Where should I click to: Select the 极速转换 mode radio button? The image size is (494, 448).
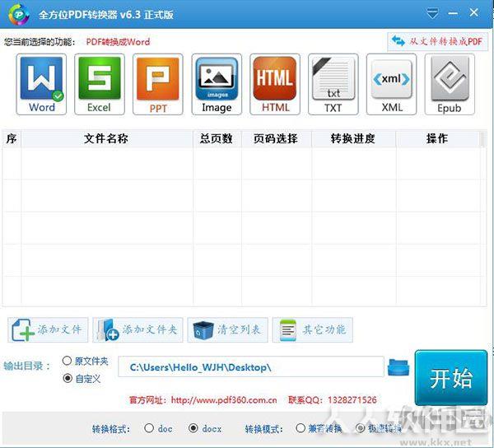tap(360, 428)
